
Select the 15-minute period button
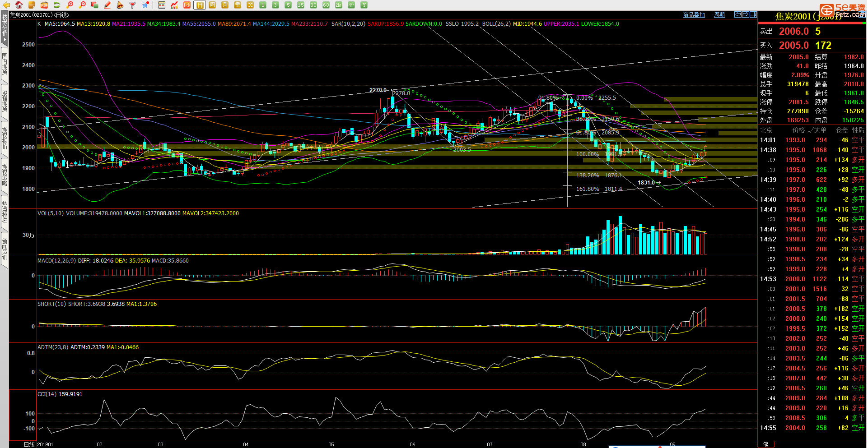(x=301, y=5)
